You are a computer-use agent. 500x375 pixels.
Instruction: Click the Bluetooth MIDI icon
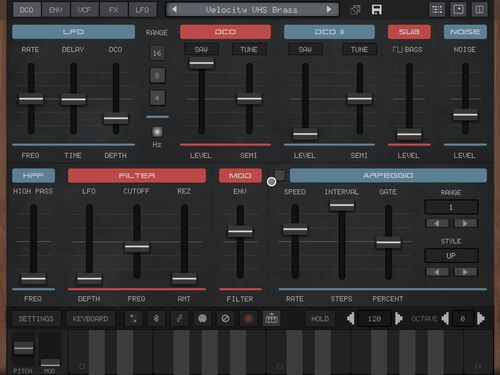coord(156,319)
